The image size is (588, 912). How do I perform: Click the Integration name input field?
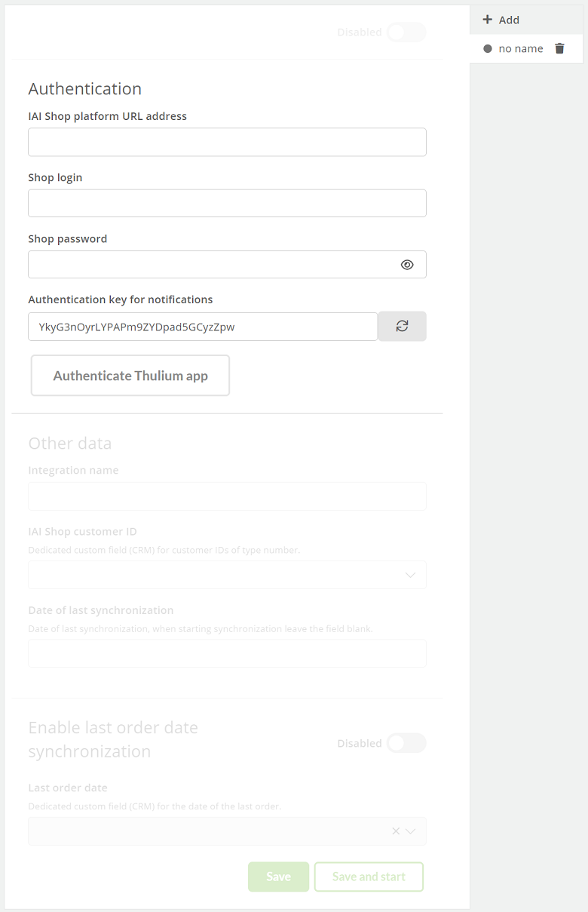(227, 496)
